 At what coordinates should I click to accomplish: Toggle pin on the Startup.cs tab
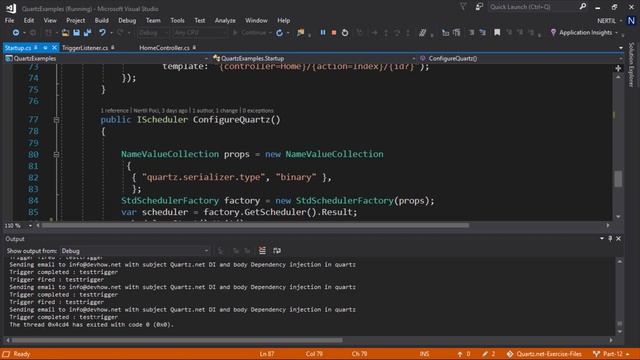[x=45, y=48]
